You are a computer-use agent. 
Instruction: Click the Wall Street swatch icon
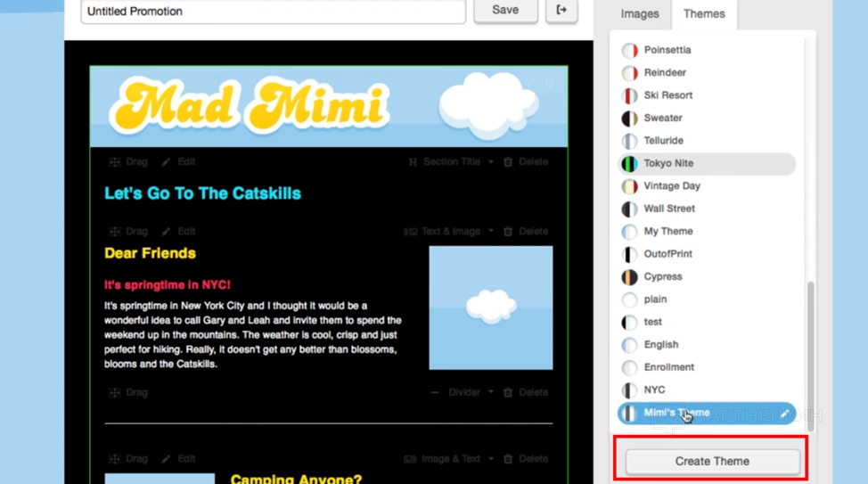(629, 209)
